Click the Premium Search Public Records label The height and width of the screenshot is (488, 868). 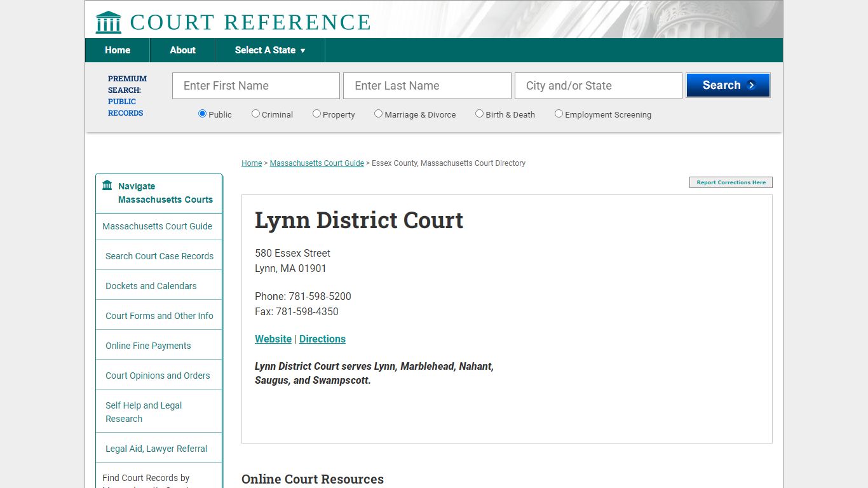[x=127, y=96]
